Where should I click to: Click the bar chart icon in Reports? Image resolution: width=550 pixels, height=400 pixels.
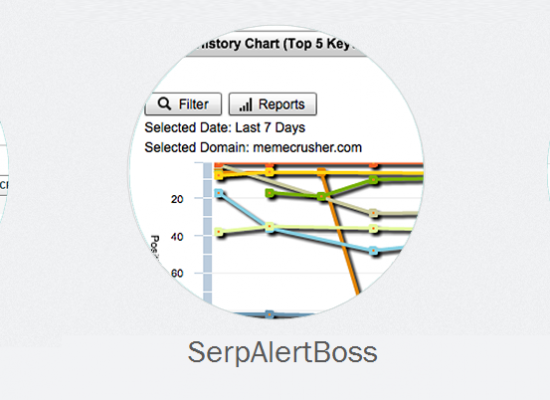(x=246, y=105)
